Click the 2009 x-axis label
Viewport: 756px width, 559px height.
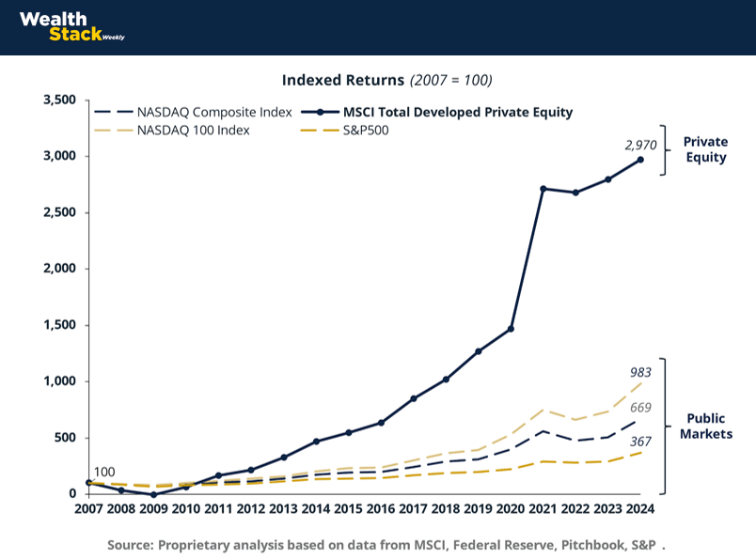(153, 509)
